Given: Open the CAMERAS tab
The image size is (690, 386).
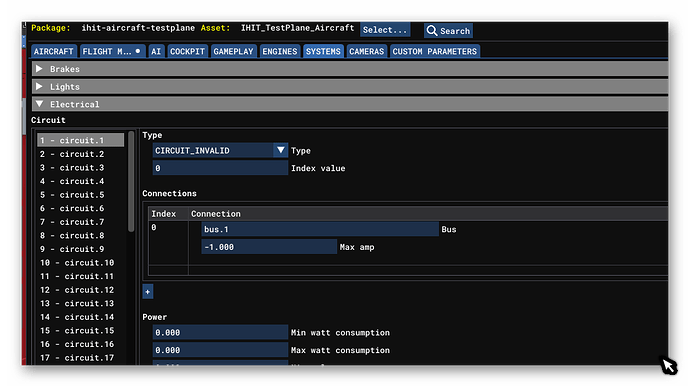Looking at the screenshot, I should (x=366, y=51).
